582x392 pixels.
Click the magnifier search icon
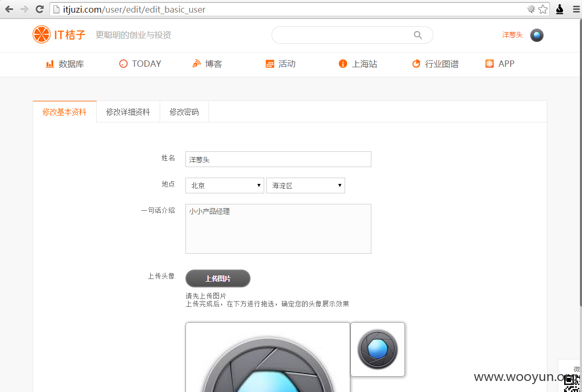click(418, 35)
